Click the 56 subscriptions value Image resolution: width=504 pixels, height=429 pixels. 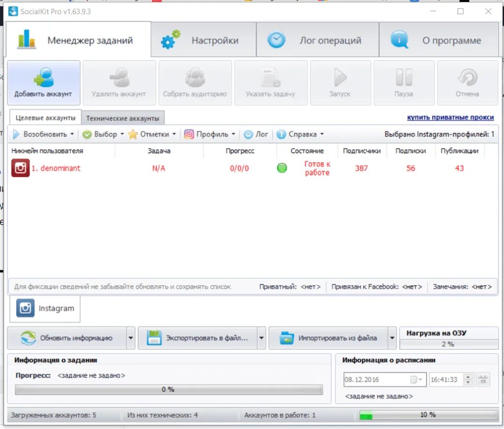tap(410, 168)
